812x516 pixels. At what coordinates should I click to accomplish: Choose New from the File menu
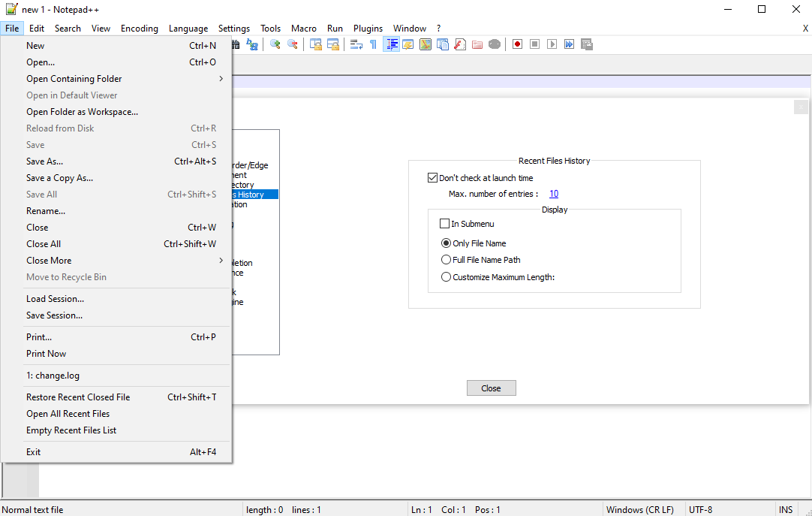116,46
